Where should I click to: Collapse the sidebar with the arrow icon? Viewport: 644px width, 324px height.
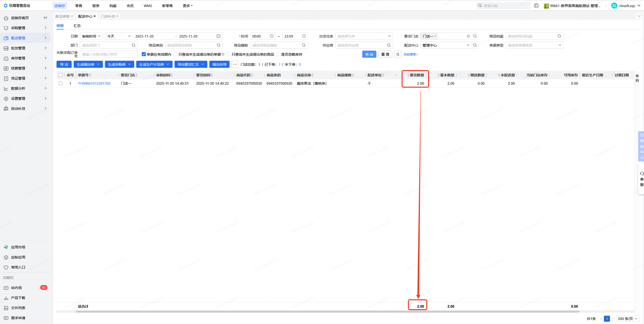coord(45,18)
